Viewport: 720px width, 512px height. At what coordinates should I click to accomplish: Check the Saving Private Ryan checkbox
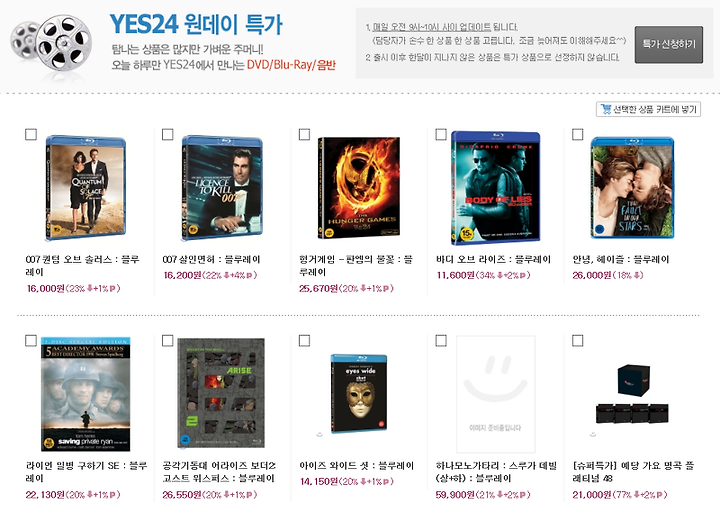pos(31,341)
